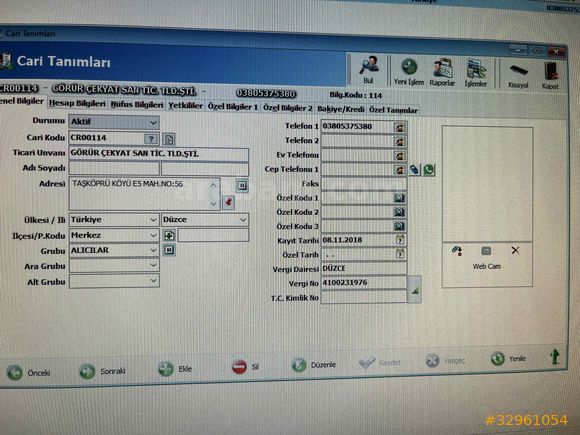The image size is (580, 435).
Task: Click the Vazgeç button
Action: [x=445, y=360]
